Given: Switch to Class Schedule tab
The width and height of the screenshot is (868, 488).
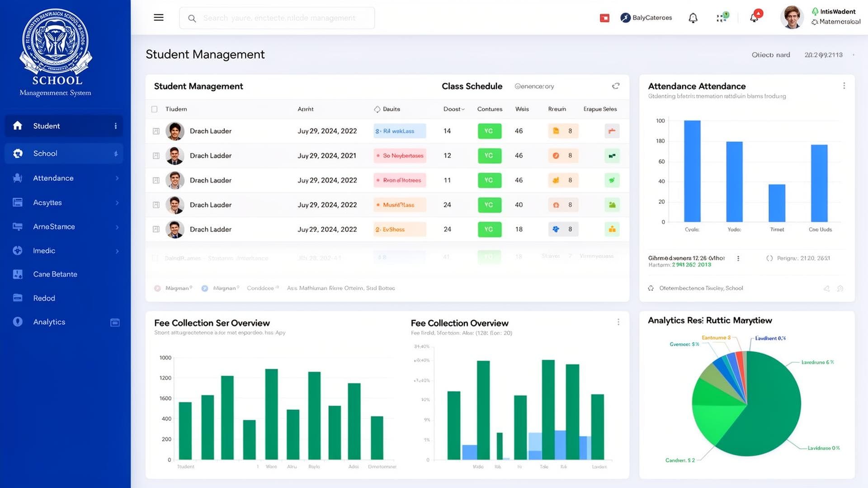Looking at the screenshot, I should tap(472, 86).
